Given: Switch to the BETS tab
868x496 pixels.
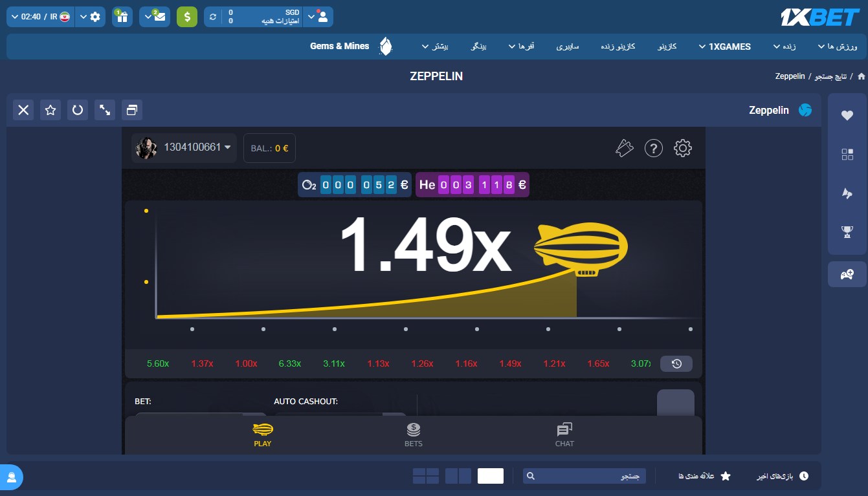Looking at the screenshot, I should click(x=414, y=435).
